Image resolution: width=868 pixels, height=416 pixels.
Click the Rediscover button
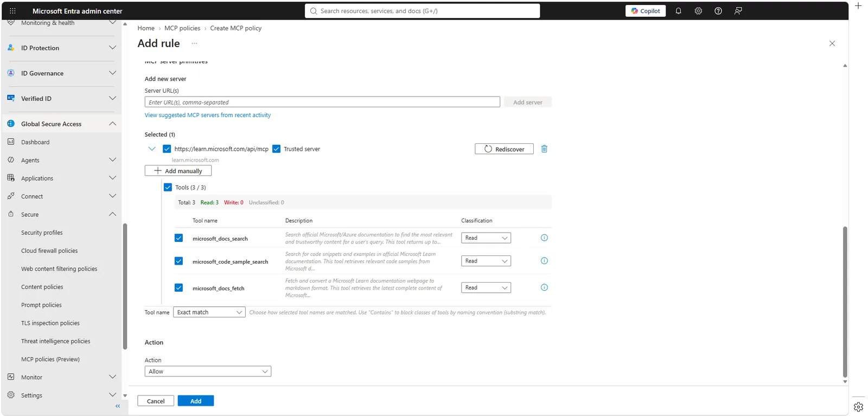pos(504,149)
